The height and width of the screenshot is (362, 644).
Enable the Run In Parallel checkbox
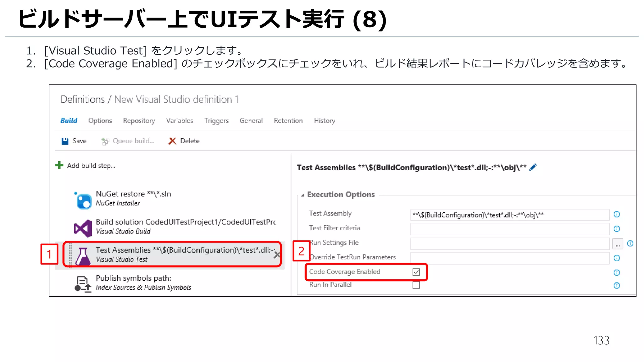pyautogui.click(x=416, y=285)
